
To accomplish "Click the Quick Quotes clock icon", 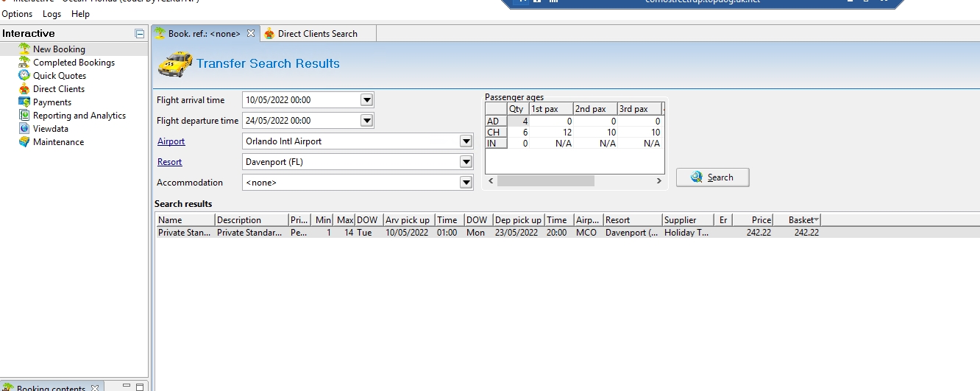I will click(x=24, y=76).
